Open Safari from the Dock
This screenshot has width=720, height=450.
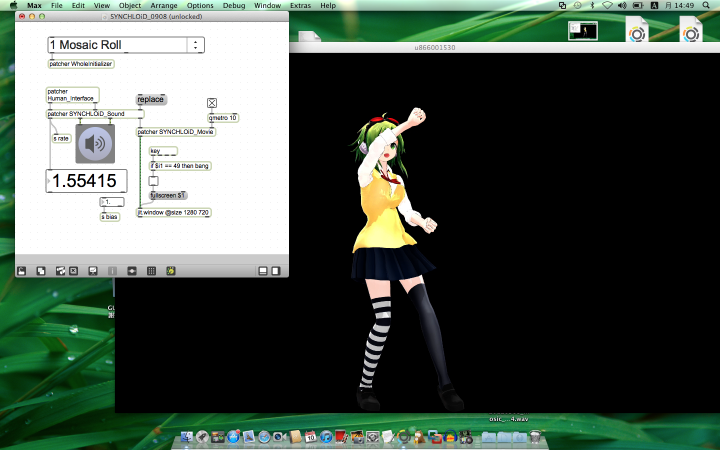[264, 437]
